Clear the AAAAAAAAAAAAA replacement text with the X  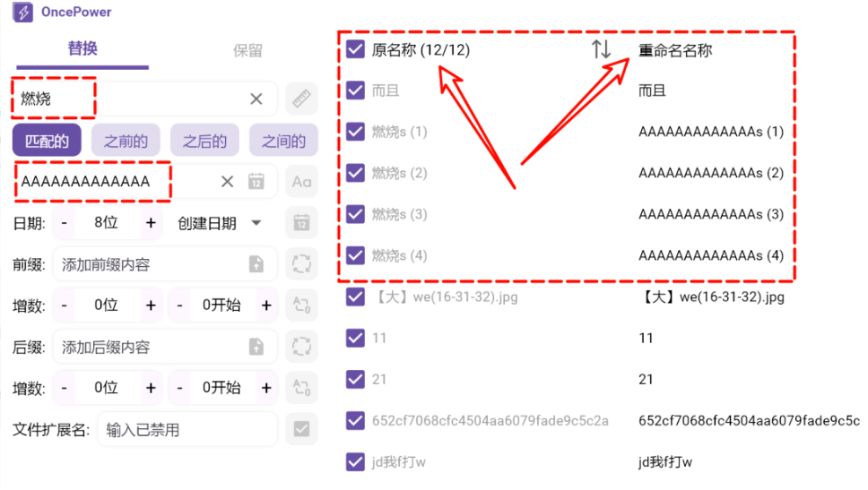tap(227, 182)
